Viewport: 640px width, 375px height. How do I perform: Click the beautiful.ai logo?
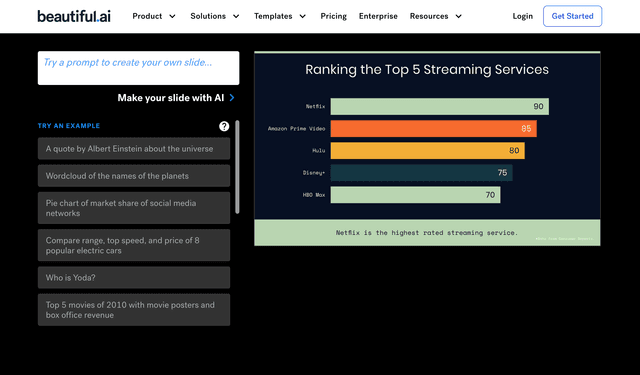[74, 16]
